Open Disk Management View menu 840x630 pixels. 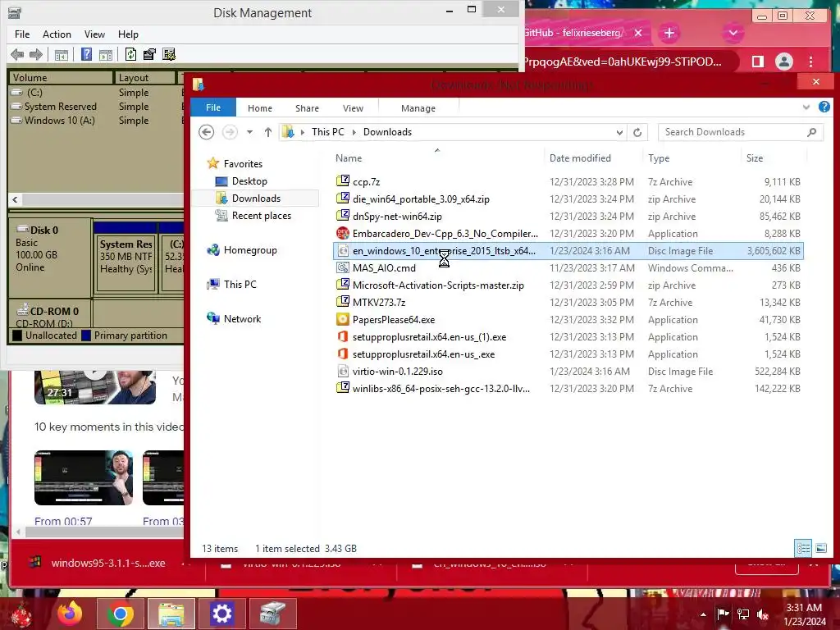click(x=94, y=34)
